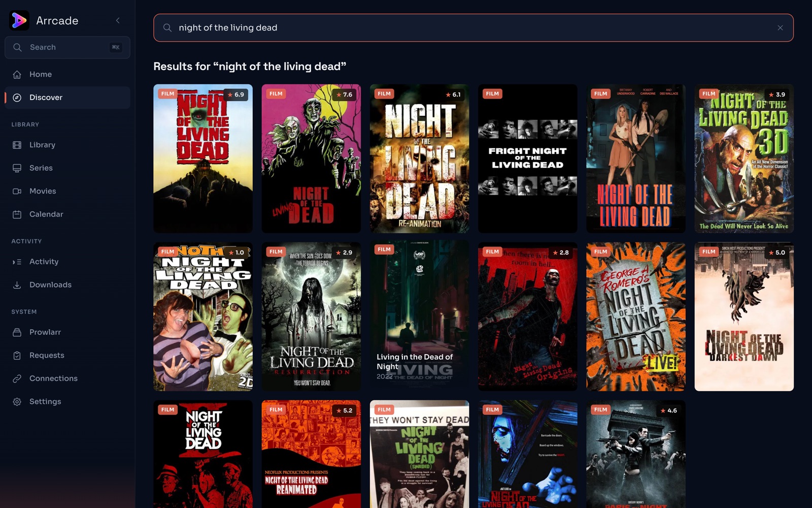
Task: Open George A. Romero's Live! poster
Action: pyautogui.click(x=636, y=316)
